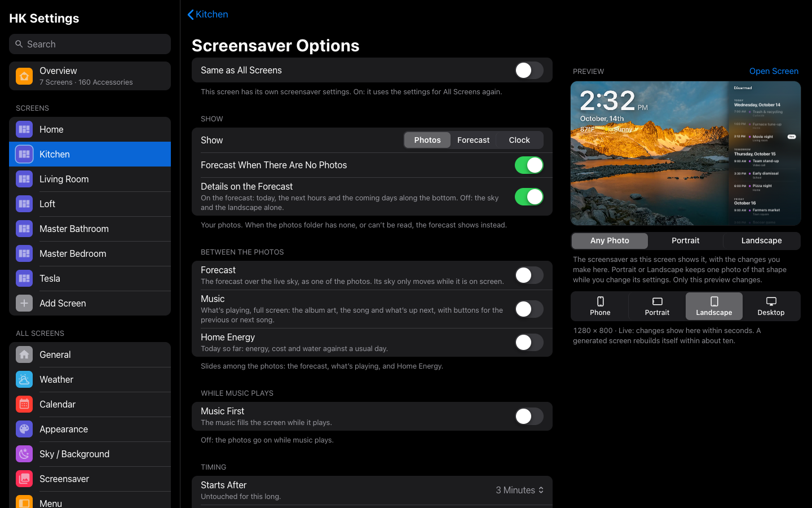The width and height of the screenshot is (812, 508).
Task: Click the Overview home icon
Action: 24,76
